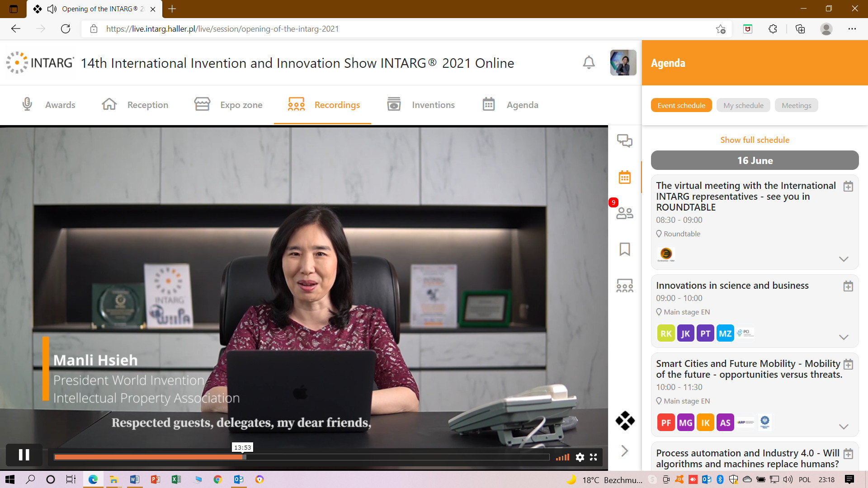Viewport: 868px width, 488px height.
Task: Adjust the video volume bars
Action: pos(563,457)
